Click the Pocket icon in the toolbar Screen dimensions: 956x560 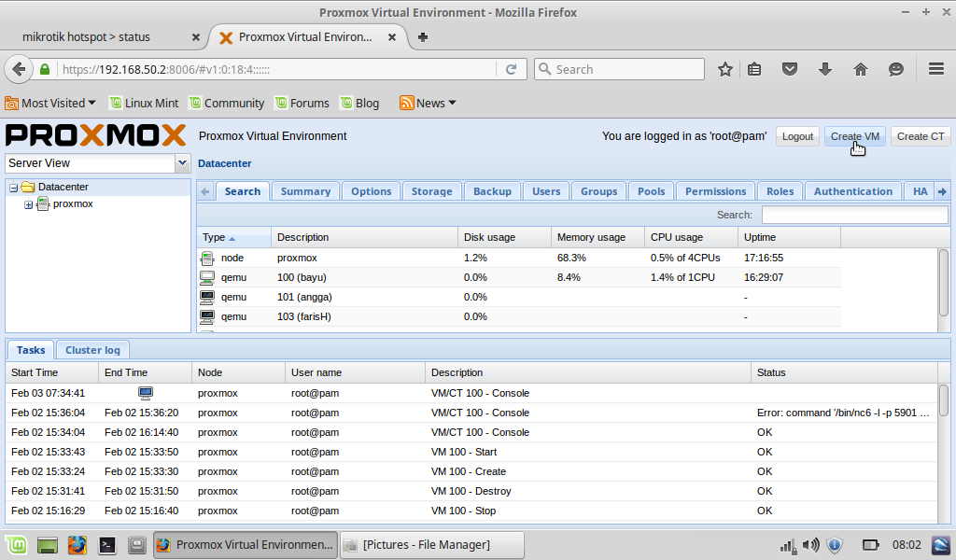(x=790, y=69)
